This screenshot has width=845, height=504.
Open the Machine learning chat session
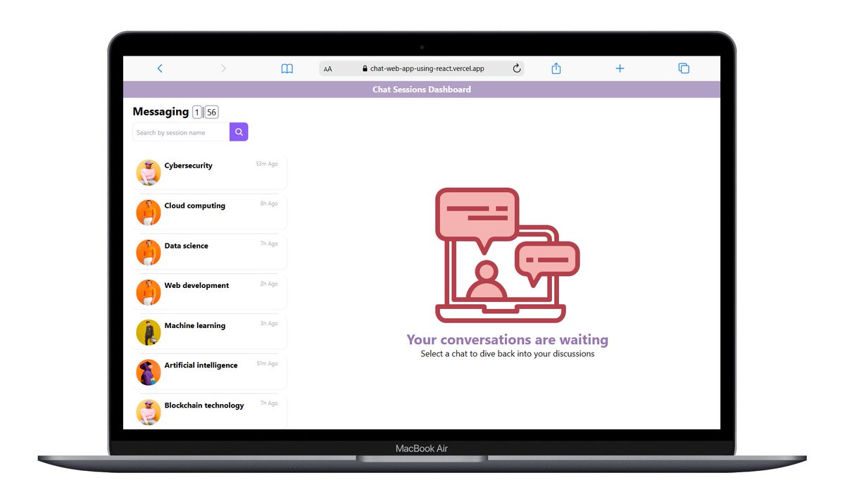[210, 332]
